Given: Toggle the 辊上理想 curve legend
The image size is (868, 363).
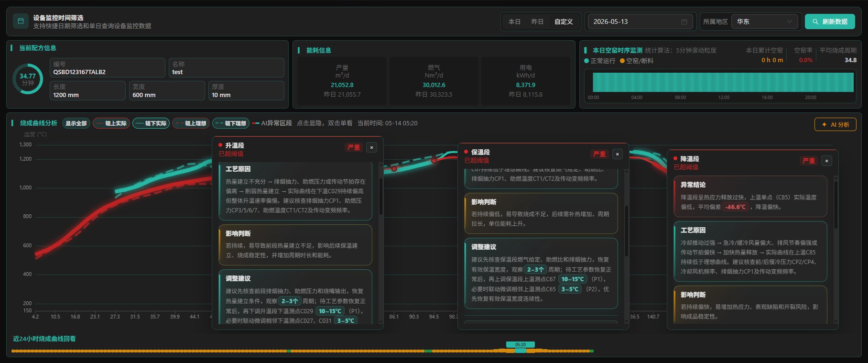Looking at the screenshot, I should [x=191, y=123].
